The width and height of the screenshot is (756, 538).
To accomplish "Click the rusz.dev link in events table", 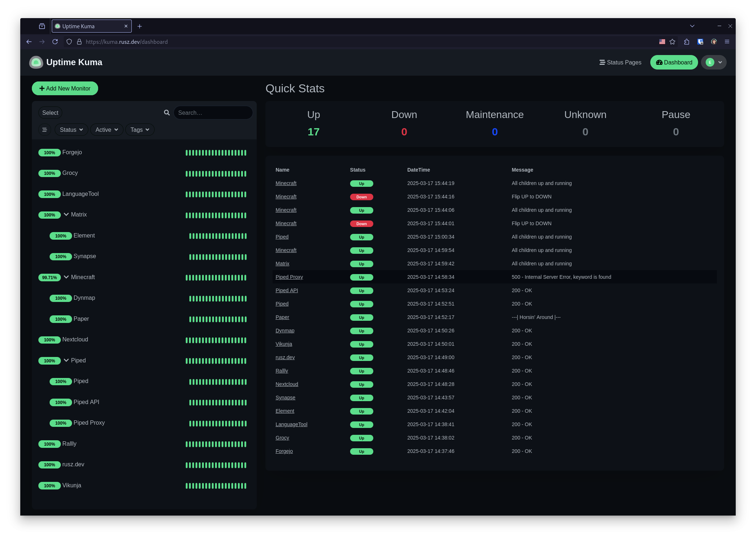I will [x=285, y=357].
